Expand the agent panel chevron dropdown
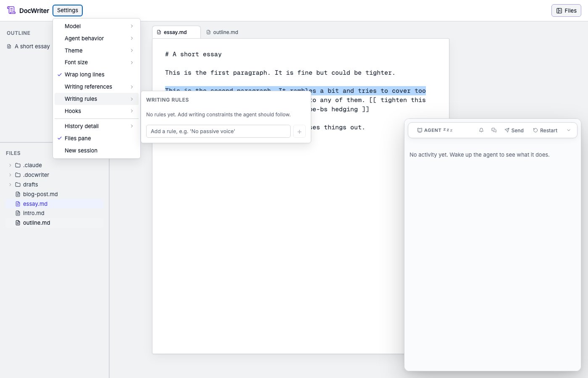The height and width of the screenshot is (378, 588). click(x=569, y=130)
